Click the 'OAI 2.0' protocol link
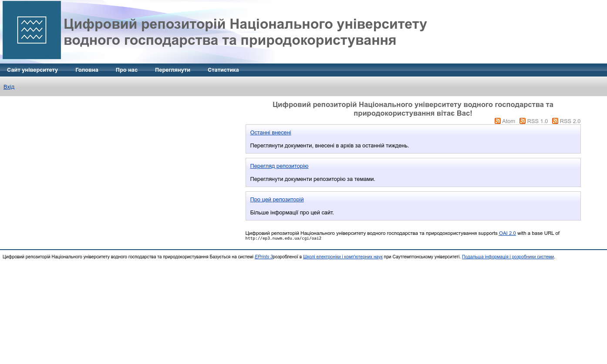The height and width of the screenshot is (364, 607). tap(507, 233)
